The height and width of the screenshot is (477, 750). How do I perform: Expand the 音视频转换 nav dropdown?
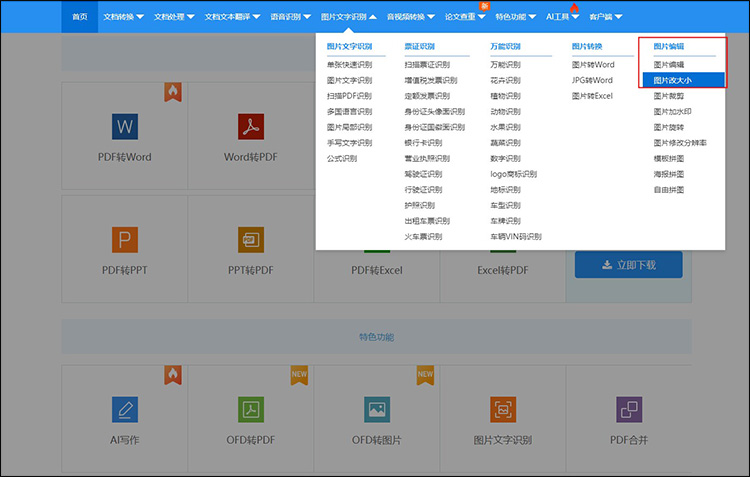pos(411,17)
